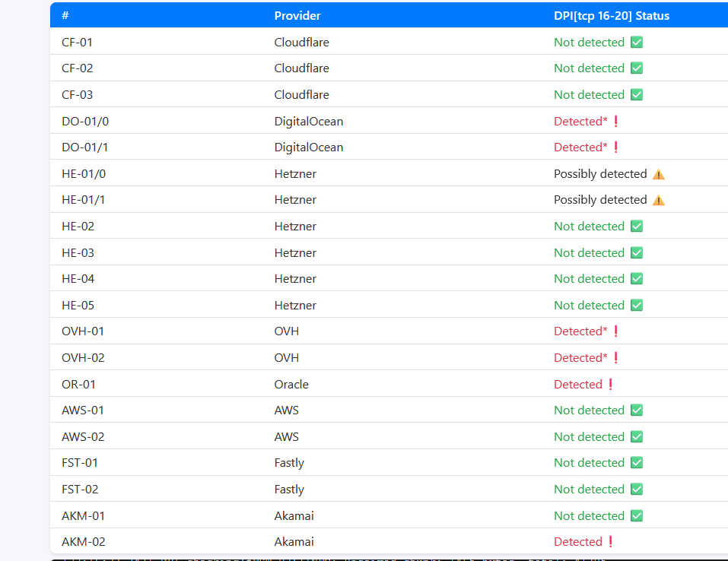This screenshot has width=728, height=561.
Task: Click the red exclamation icon in DO-01/0 row
Action: click(x=615, y=121)
